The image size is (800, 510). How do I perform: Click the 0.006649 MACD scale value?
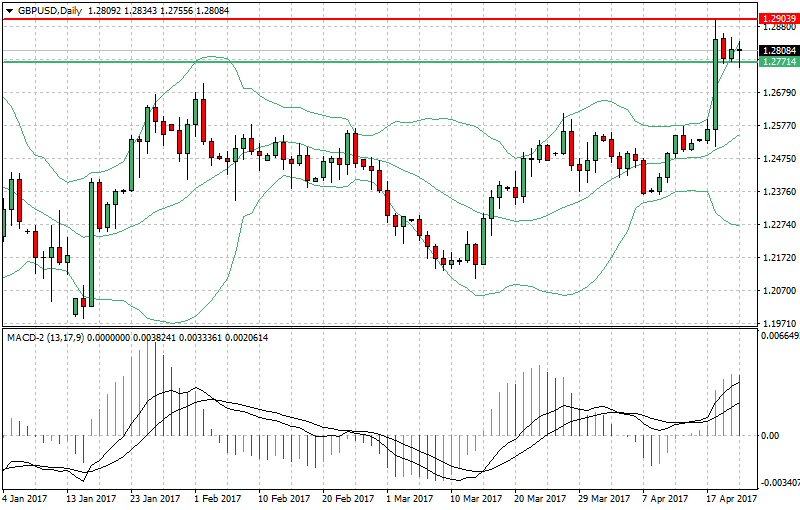pyautogui.click(x=779, y=337)
